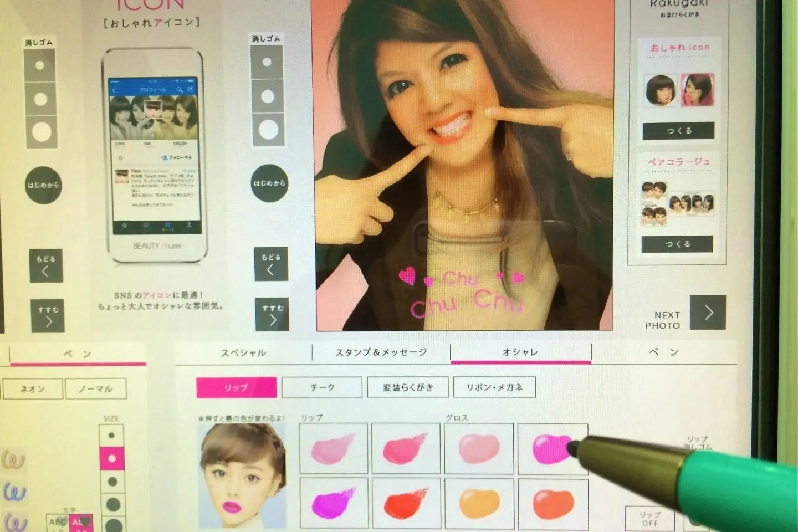
Task: Tap the center すすむ forward arrow
Action: [272, 316]
